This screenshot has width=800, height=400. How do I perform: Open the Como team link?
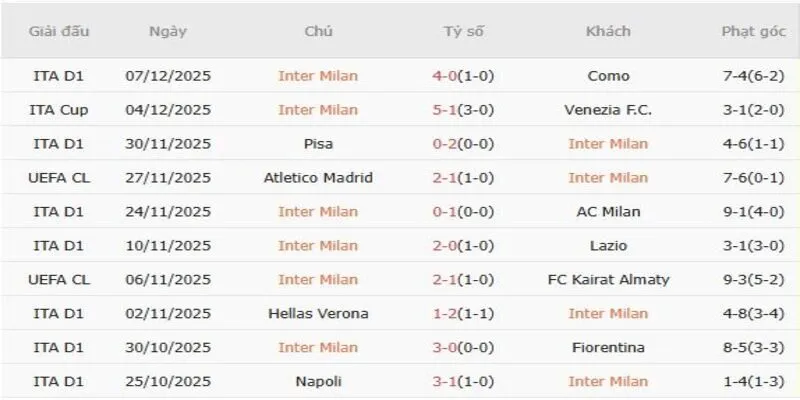pyautogui.click(x=607, y=76)
